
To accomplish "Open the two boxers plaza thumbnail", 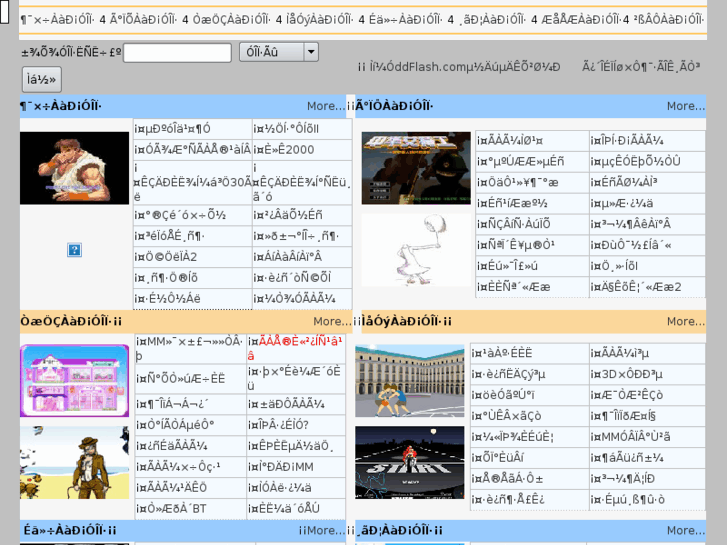I will pyautogui.click(x=409, y=380).
